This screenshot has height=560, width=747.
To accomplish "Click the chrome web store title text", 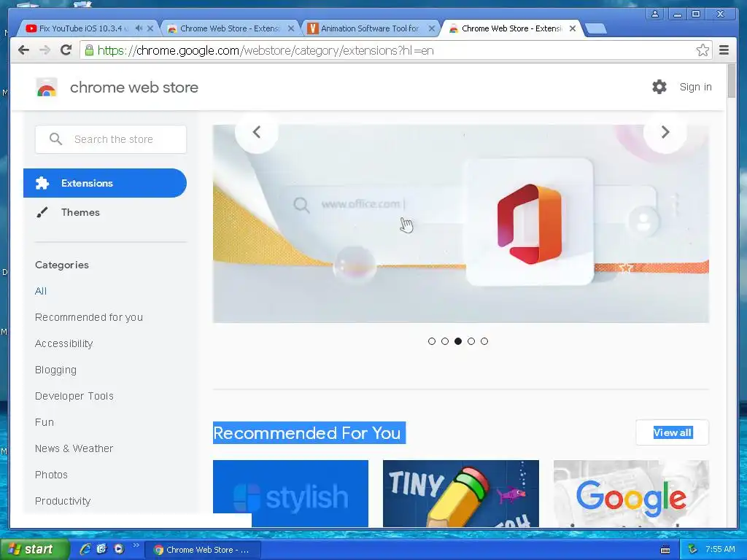I will pyautogui.click(x=134, y=87).
